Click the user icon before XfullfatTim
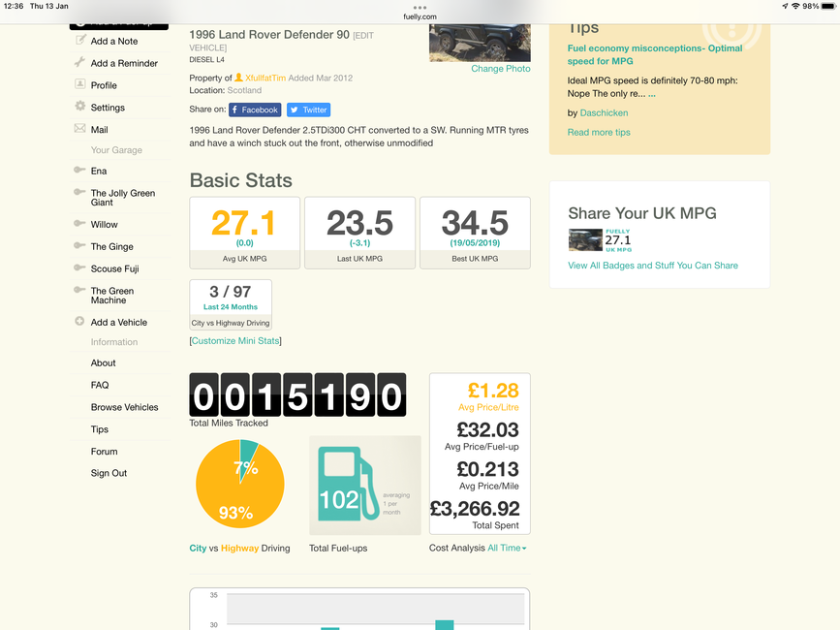 point(239,78)
